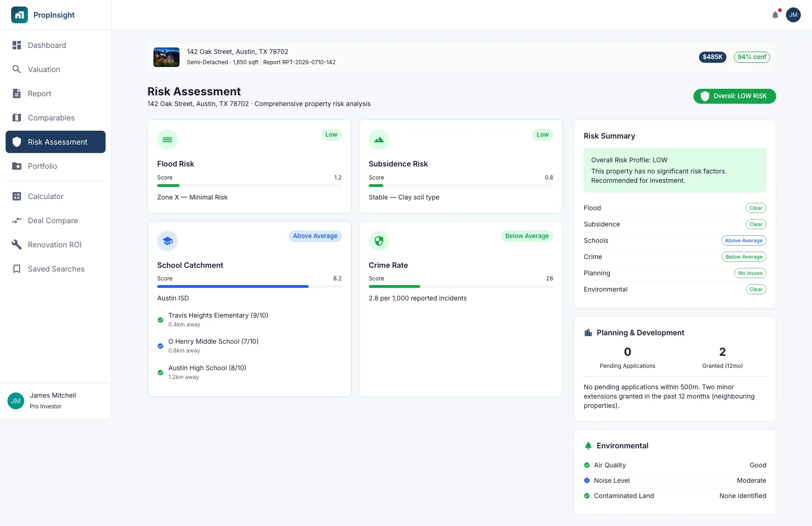Click the Clear badge in Environmental summary row
This screenshot has width=812, height=526.
756,289
